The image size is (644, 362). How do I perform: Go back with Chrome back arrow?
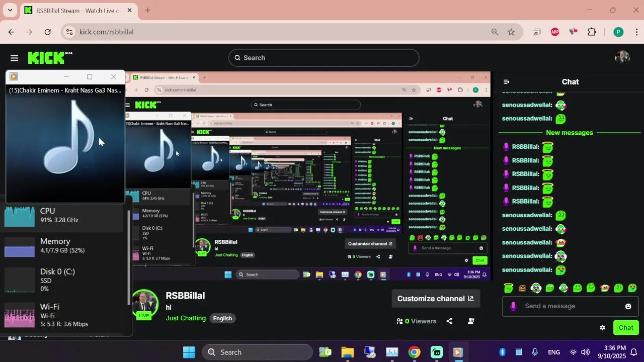point(11,32)
